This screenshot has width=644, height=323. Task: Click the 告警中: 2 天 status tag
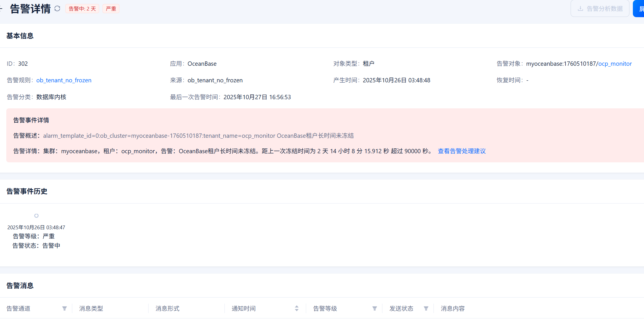click(82, 9)
